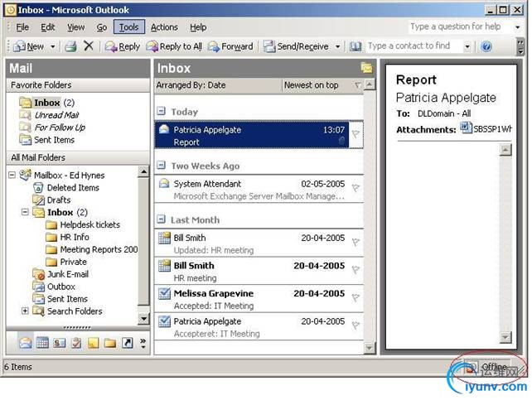Click the Send/Receive button

pos(297,46)
